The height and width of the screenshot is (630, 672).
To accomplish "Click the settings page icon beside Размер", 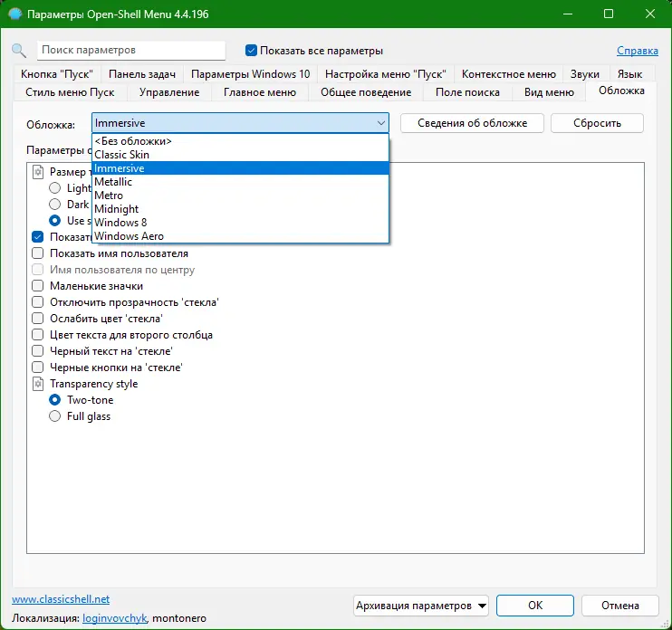I will (x=38, y=172).
